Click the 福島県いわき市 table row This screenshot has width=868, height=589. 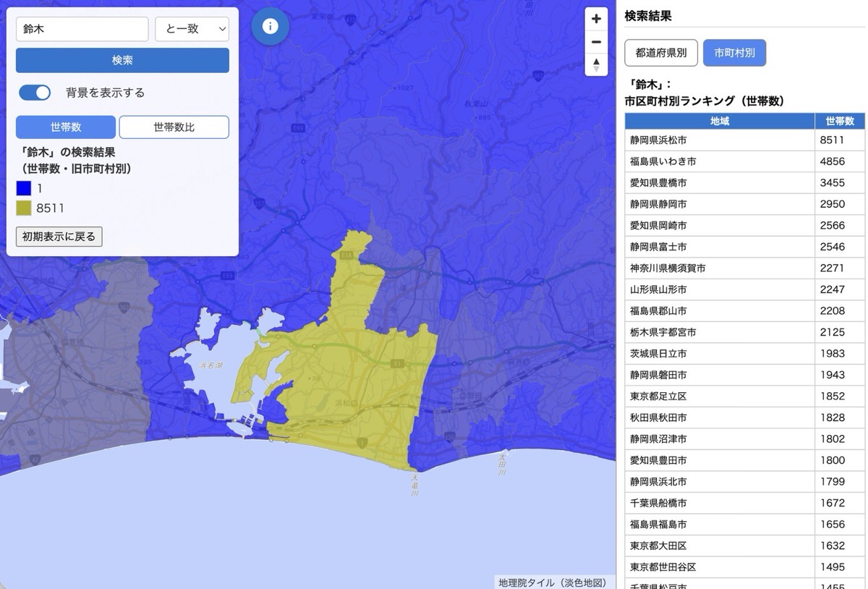[720, 161]
